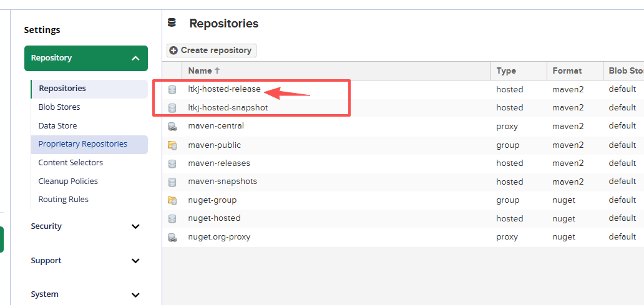The width and height of the screenshot is (644, 305).
Task: Open the nuget-group repository
Action: click(x=212, y=200)
